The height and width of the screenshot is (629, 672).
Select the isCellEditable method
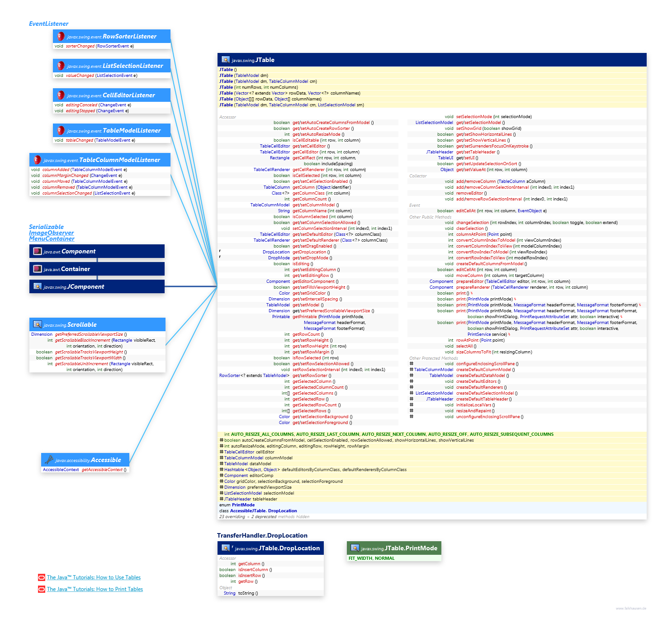click(x=306, y=140)
